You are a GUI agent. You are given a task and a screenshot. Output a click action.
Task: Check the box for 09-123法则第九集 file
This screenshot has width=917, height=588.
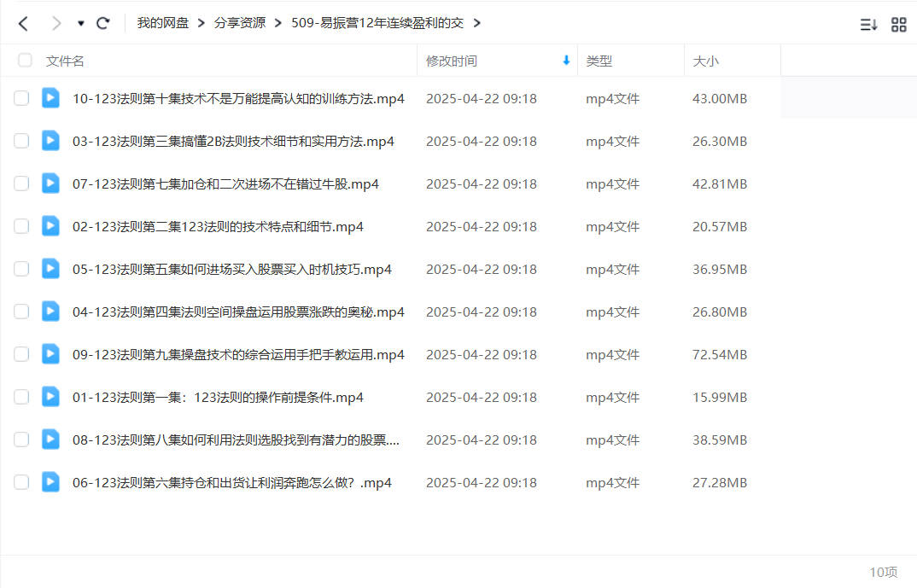(21, 354)
